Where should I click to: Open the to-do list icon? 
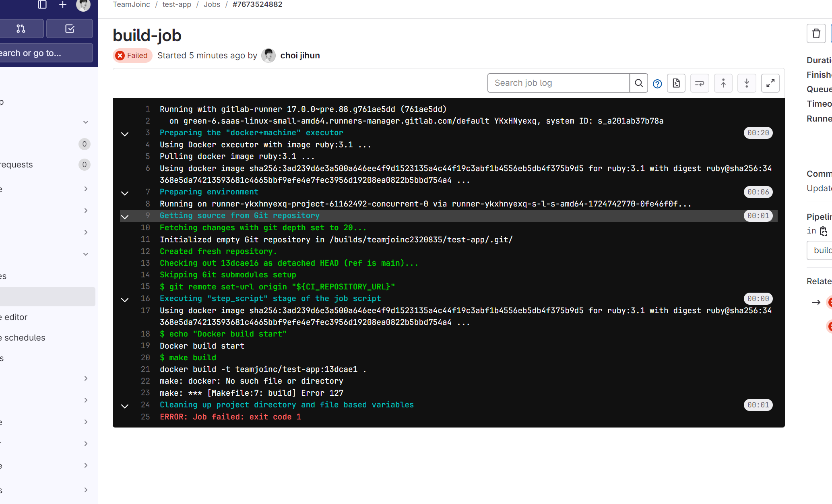[70, 29]
